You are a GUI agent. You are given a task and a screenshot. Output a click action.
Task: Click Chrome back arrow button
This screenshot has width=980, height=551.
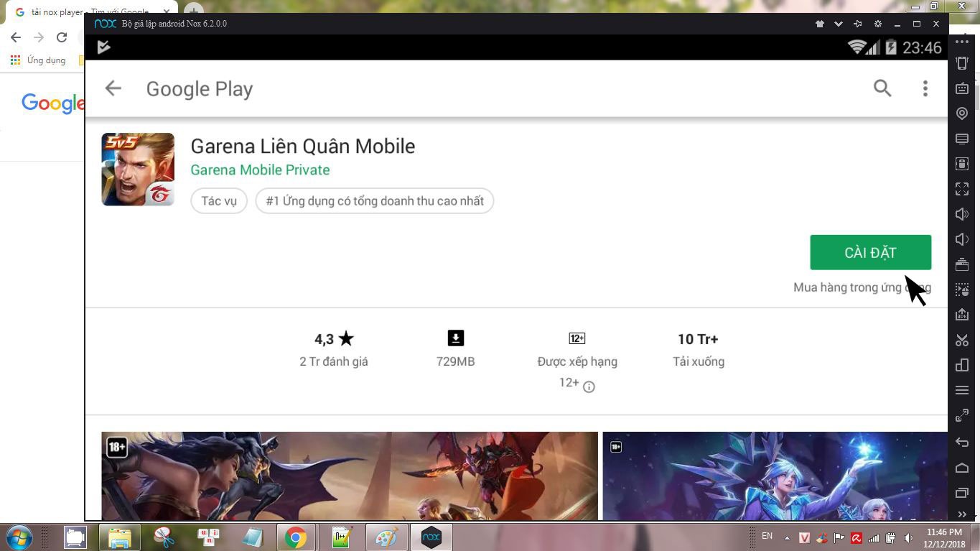click(x=16, y=37)
